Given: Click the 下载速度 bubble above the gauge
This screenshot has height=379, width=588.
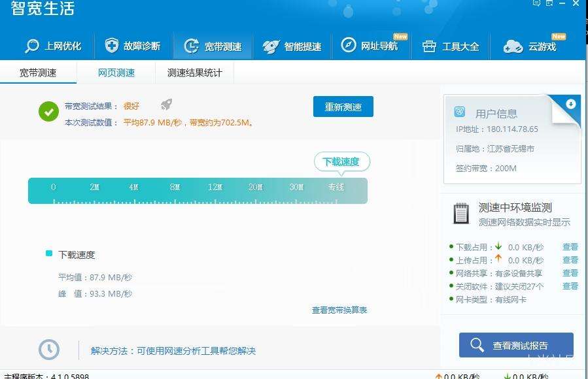Looking at the screenshot, I should click(341, 162).
